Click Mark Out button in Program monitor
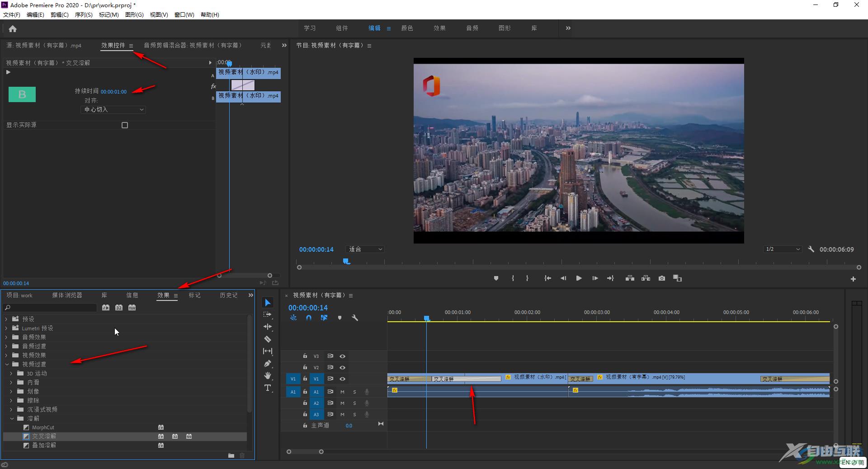868x469 pixels. click(527, 278)
